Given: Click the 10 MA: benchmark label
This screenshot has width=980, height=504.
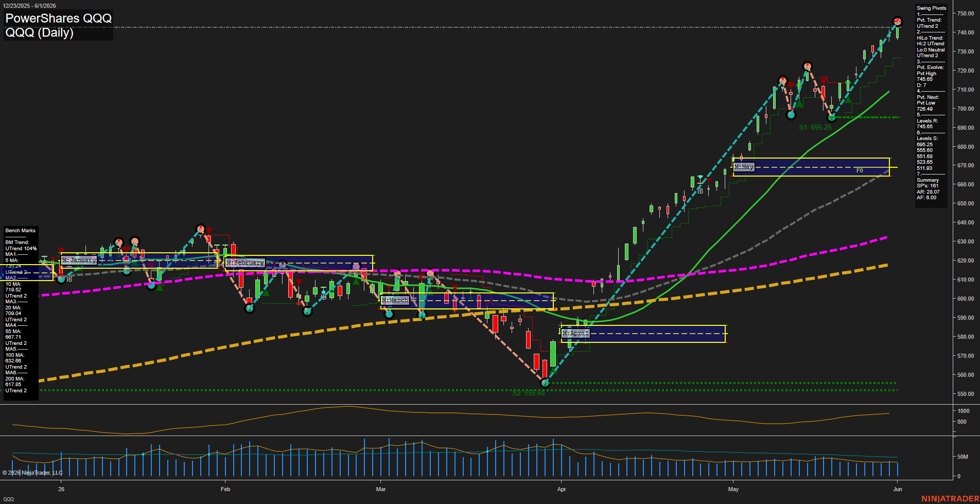Looking at the screenshot, I should (13, 284).
